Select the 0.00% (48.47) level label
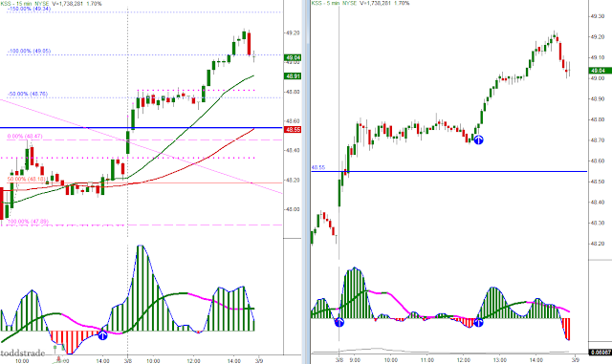The image size is (612, 364). [25, 137]
